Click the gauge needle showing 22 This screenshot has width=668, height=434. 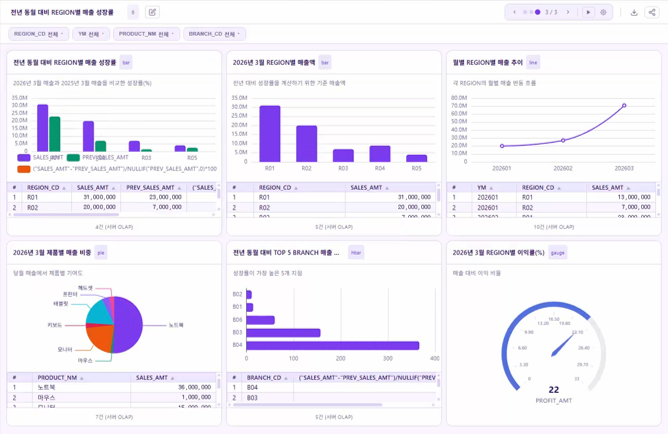coord(563,345)
